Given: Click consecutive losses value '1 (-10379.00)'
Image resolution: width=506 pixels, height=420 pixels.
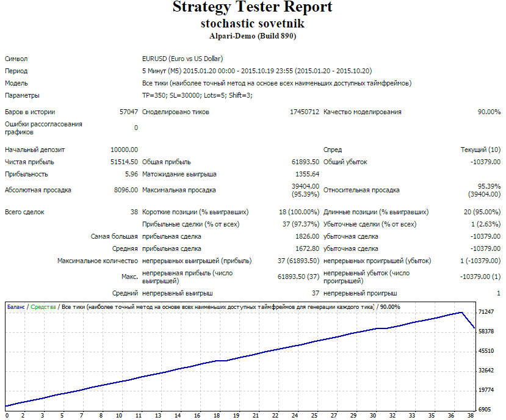Looking at the screenshot, I should pyautogui.click(x=480, y=261).
